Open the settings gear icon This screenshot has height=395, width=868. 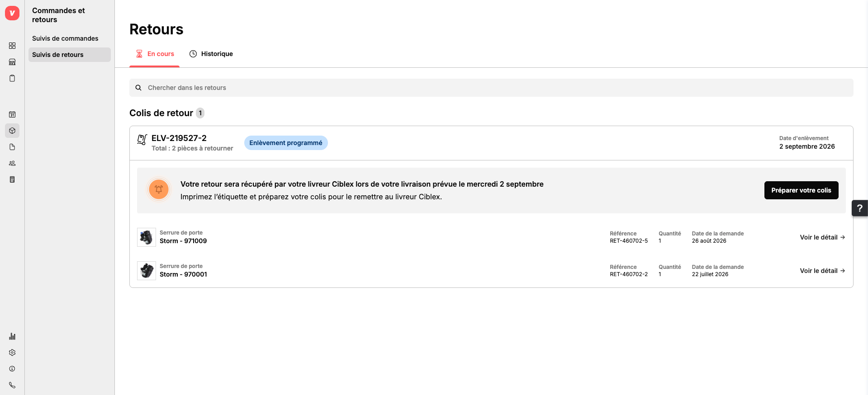tap(12, 353)
